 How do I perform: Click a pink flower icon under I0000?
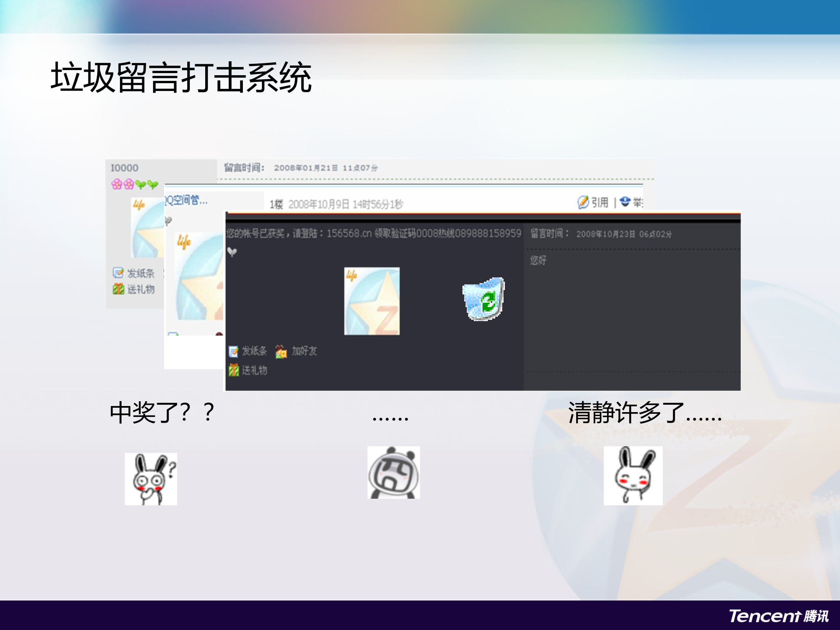pos(117,184)
